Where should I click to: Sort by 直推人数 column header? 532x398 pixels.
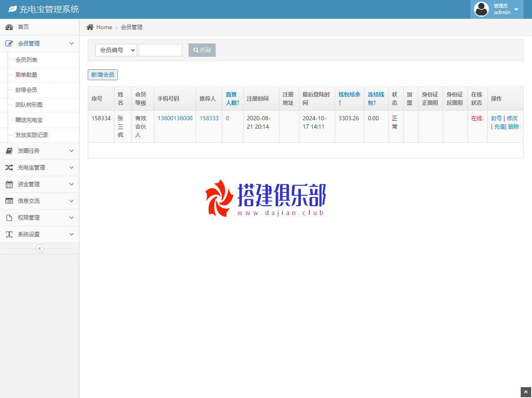(x=232, y=99)
